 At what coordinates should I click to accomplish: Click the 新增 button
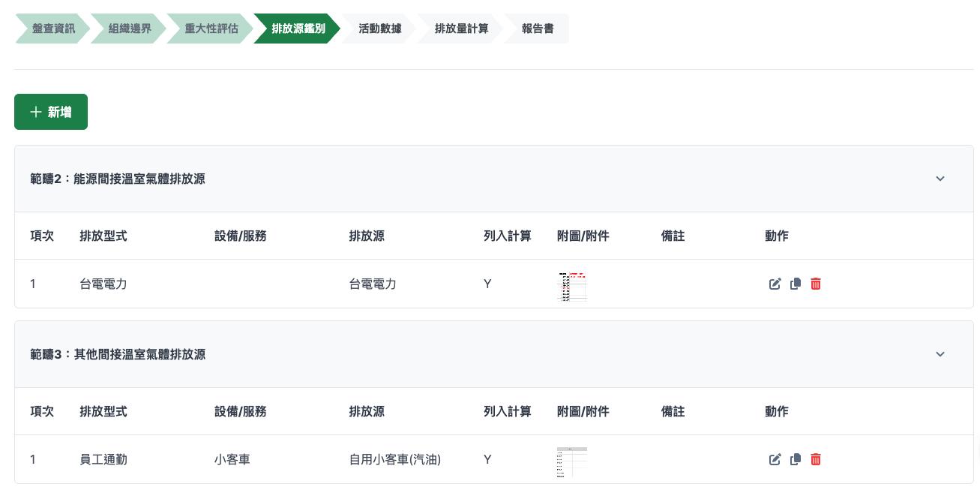click(51, 112)
